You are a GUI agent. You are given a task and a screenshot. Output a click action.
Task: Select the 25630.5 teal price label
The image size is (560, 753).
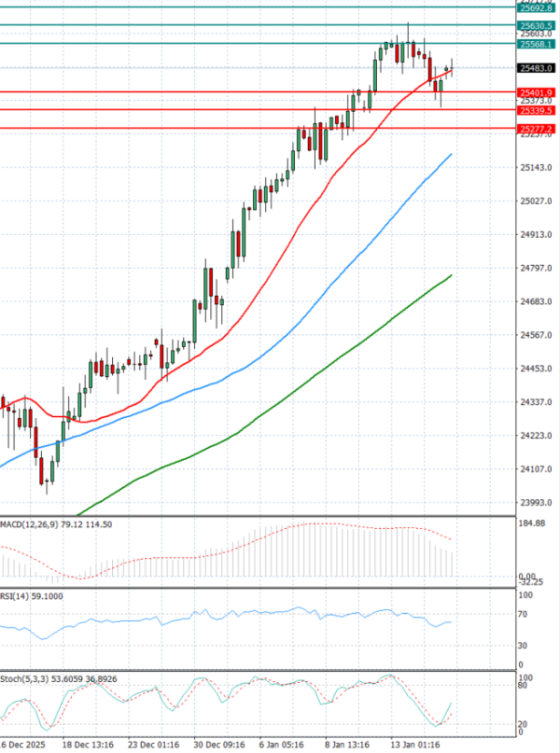point(537,25)
